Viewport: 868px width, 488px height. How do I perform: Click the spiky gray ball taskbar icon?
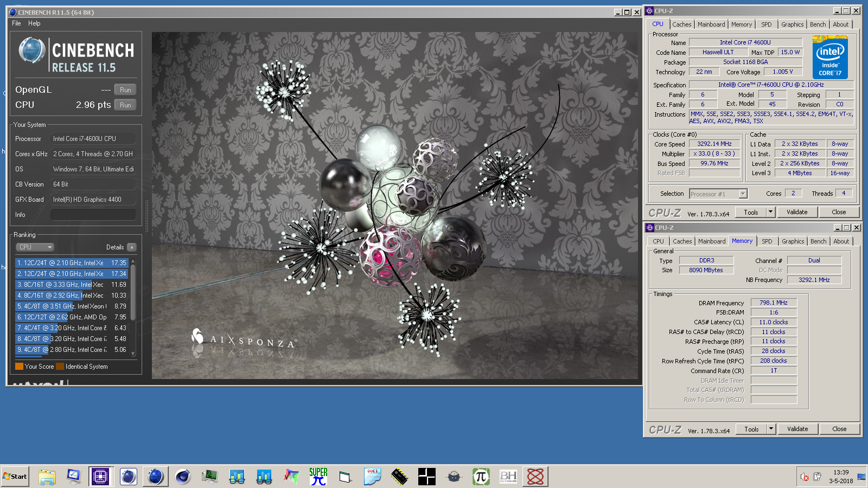click(454, 477)
